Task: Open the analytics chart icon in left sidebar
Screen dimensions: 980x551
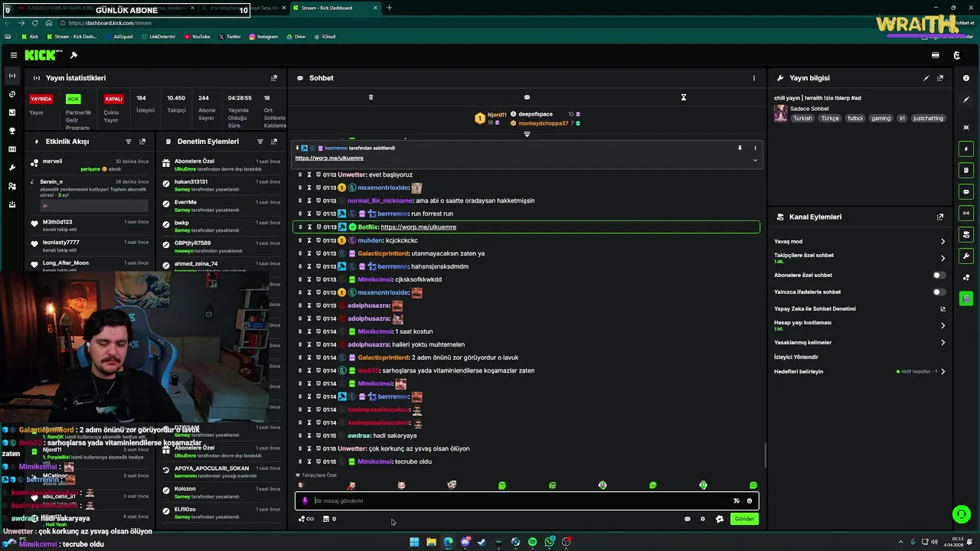Action: (x=11, y=112)
